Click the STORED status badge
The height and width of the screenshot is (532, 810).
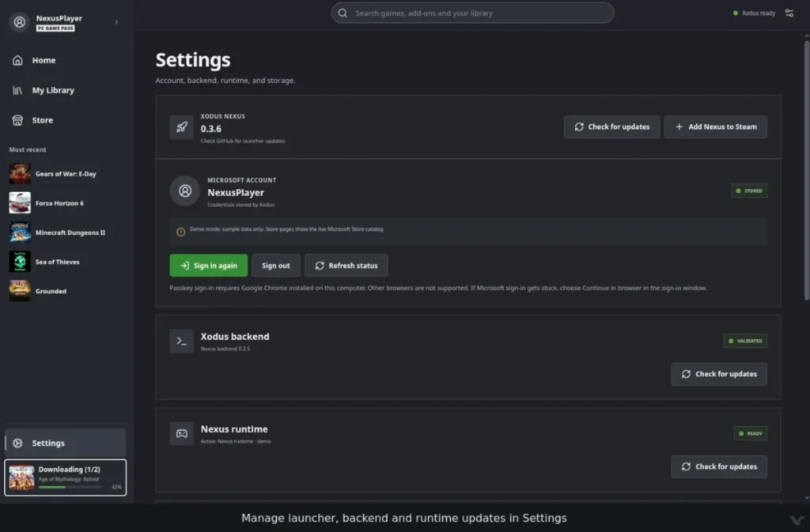(x=749, y=191)
